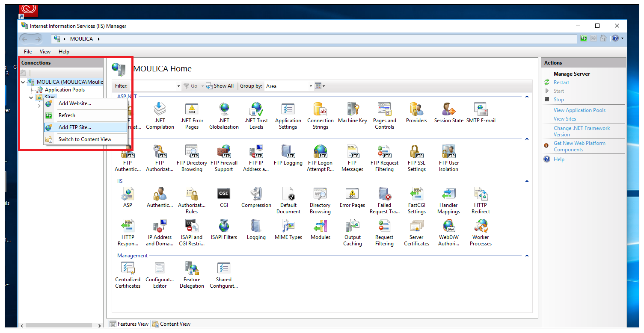Collapse the ASP.NET section
Viewport: 644px width, 333px height.
click(527, 97)
